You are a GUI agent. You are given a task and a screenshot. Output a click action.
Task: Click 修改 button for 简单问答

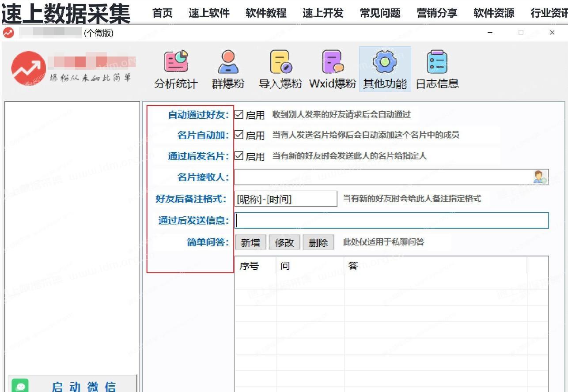tap(284, 242)
